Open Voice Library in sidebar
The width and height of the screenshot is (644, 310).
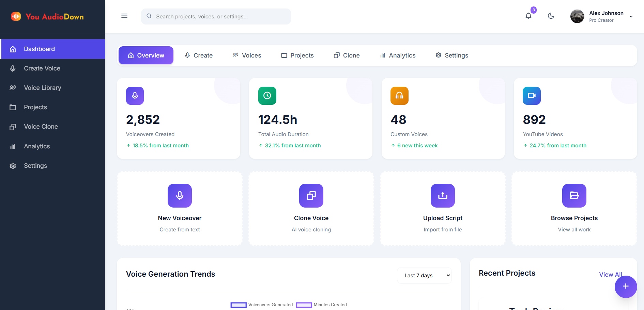(x=52, y=88)
